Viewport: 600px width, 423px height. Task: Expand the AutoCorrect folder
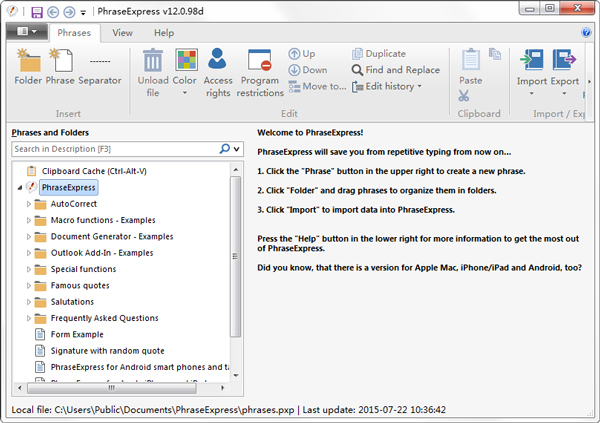29,204
